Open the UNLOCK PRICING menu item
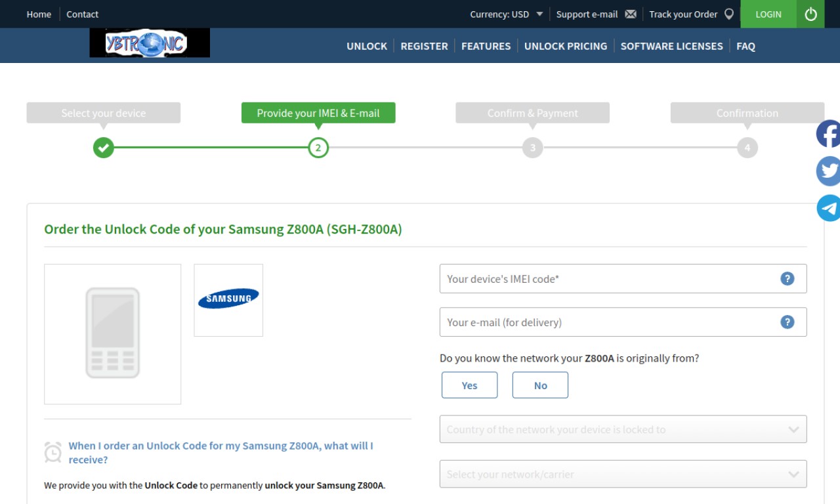 pyautogui.click(x=566, y=46)
